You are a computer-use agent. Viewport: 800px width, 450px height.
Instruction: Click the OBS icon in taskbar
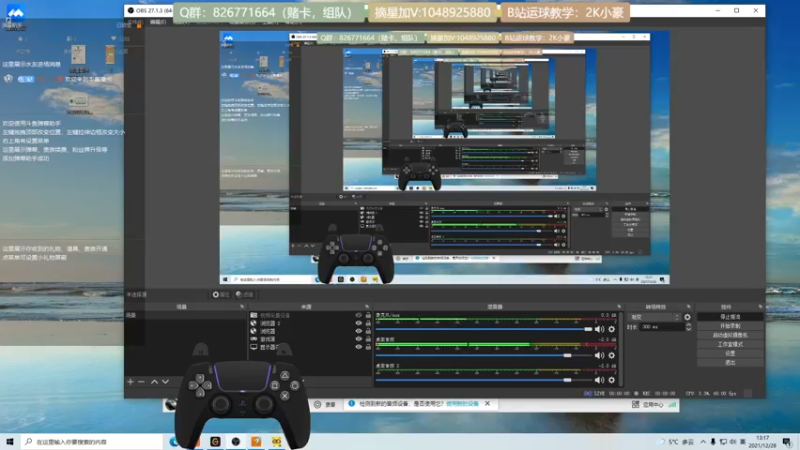[x=236, y=441]
